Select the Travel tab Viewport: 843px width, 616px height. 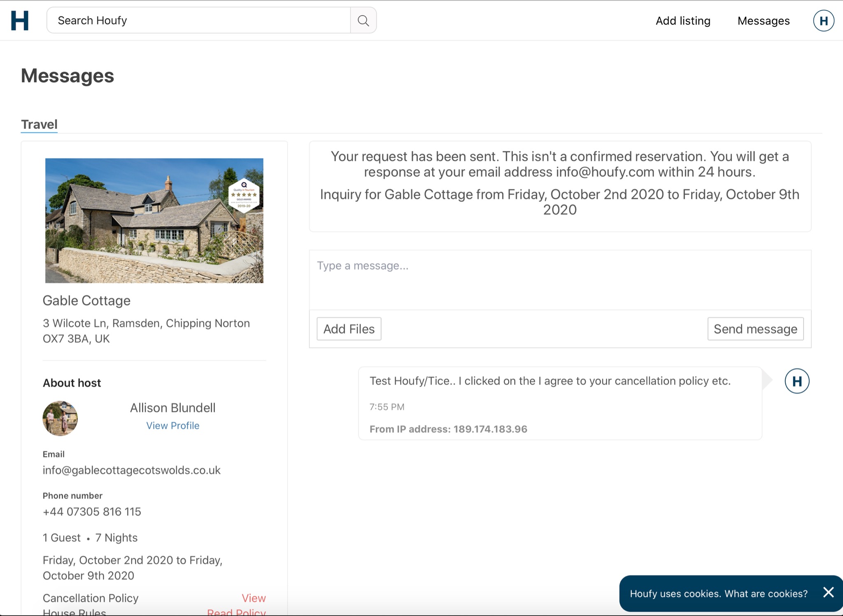[39, 124]
